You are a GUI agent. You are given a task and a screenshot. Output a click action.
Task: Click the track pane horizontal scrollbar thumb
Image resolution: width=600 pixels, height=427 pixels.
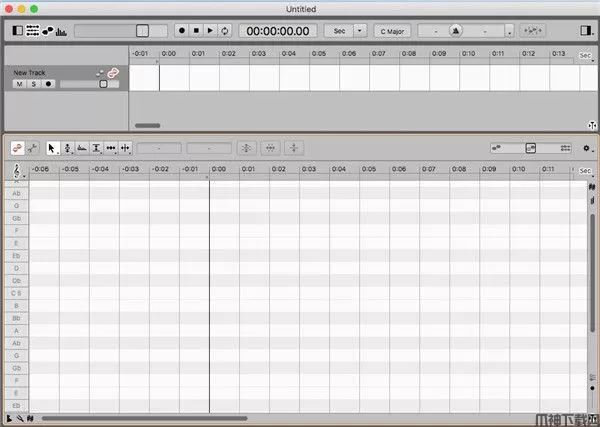(148, 125)
